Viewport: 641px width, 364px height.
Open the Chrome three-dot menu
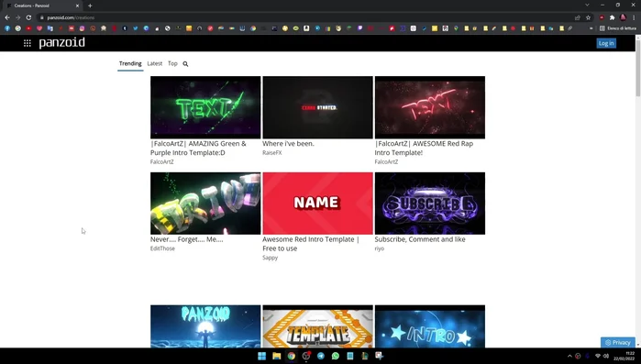[x=634, y=17]
